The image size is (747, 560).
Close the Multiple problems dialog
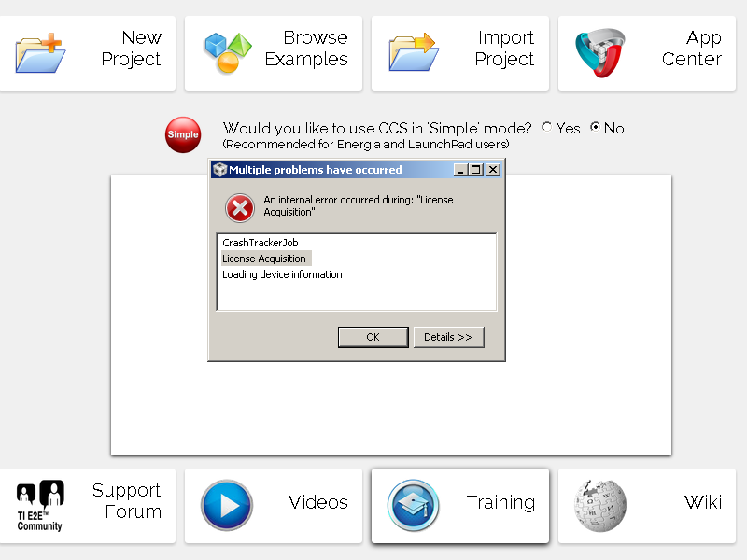[493, 170]
